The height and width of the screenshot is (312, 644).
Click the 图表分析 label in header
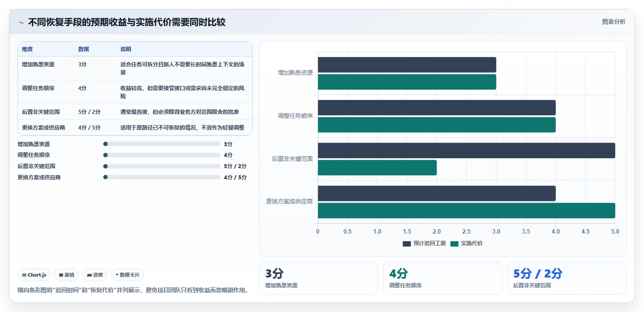[x=613, y=22]
